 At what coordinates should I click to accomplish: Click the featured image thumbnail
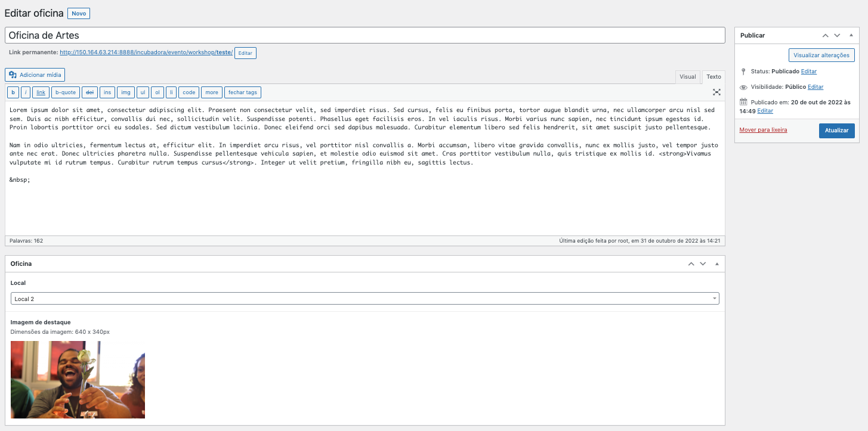78,380
